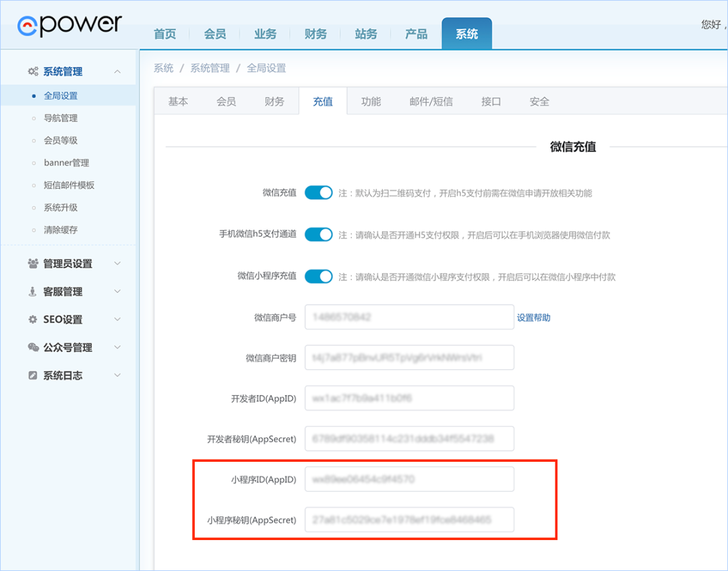Switch to the 邮件/短信 settings tab
This screenshot has width=728, height=571.
point(431,101)
